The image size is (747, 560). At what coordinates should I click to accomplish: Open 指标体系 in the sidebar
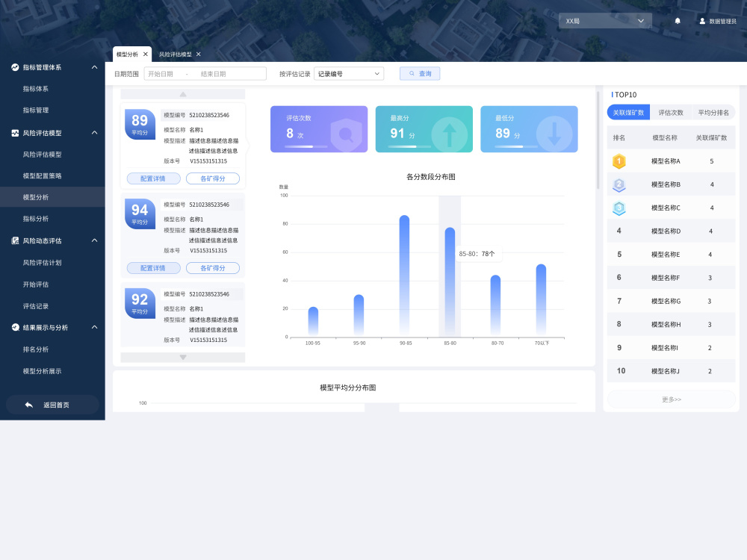click(x=36, y=89)
